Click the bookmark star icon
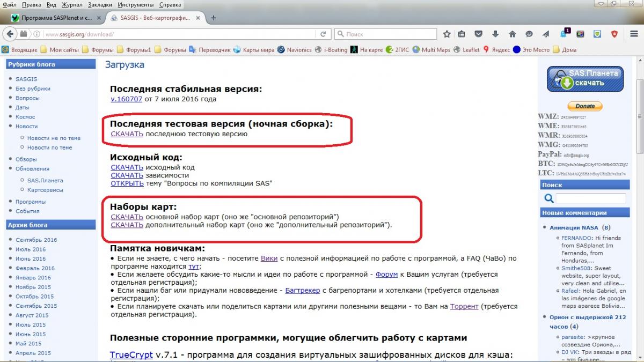This screenshot has width=644, height=362. (447, 34)
